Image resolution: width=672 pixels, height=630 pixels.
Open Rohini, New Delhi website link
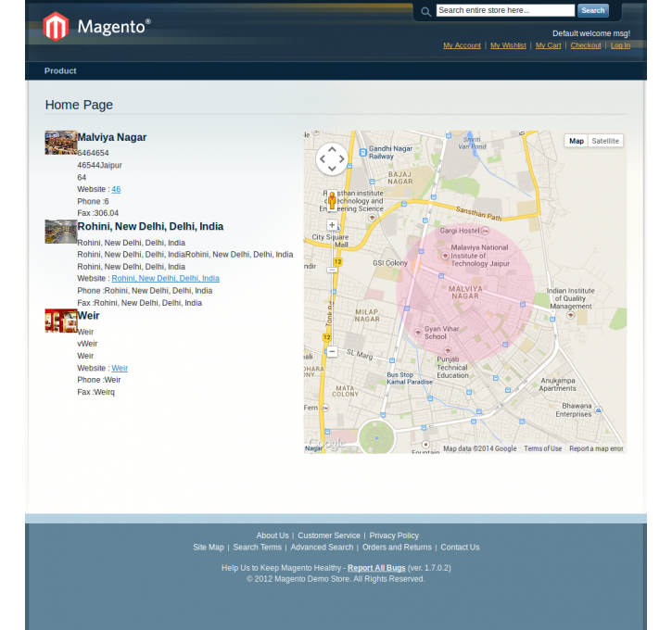point(165,278)
